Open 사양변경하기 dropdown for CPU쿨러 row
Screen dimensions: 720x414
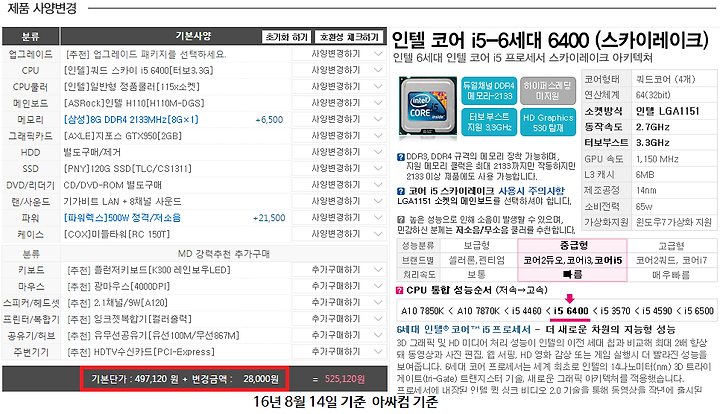coord(339,86)
